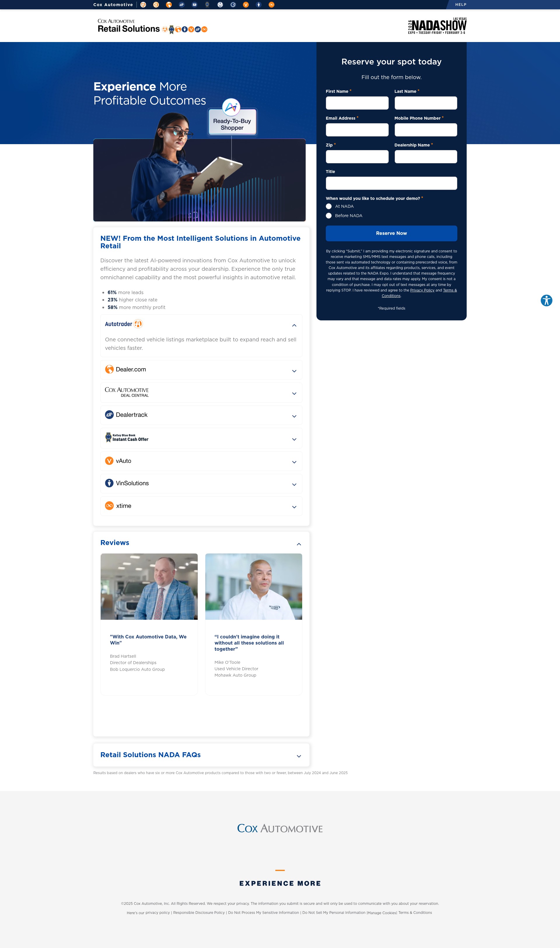Open the Privacy Policy link in form
Image resolution: width=560 pixels, height=948 pixels.
422,290
